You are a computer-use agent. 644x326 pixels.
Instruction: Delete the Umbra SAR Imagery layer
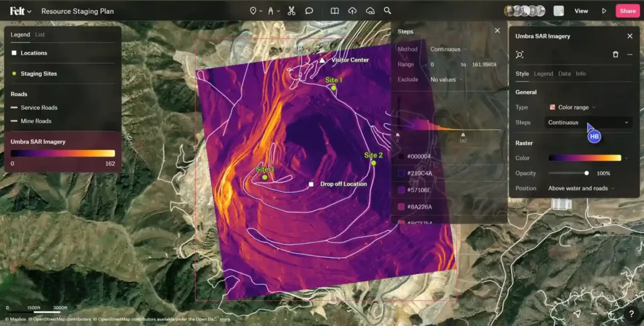point(615,55)
